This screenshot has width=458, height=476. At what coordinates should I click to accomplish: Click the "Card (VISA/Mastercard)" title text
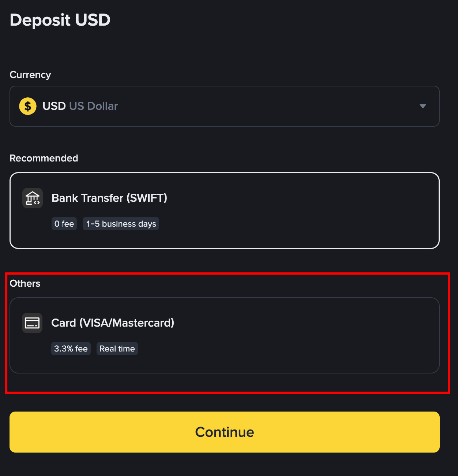113,323
